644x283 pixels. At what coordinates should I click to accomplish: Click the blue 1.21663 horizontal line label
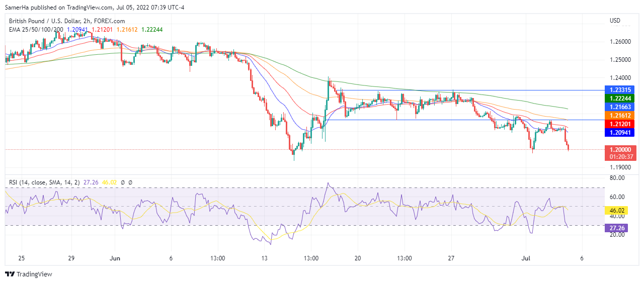click(620, 107)
